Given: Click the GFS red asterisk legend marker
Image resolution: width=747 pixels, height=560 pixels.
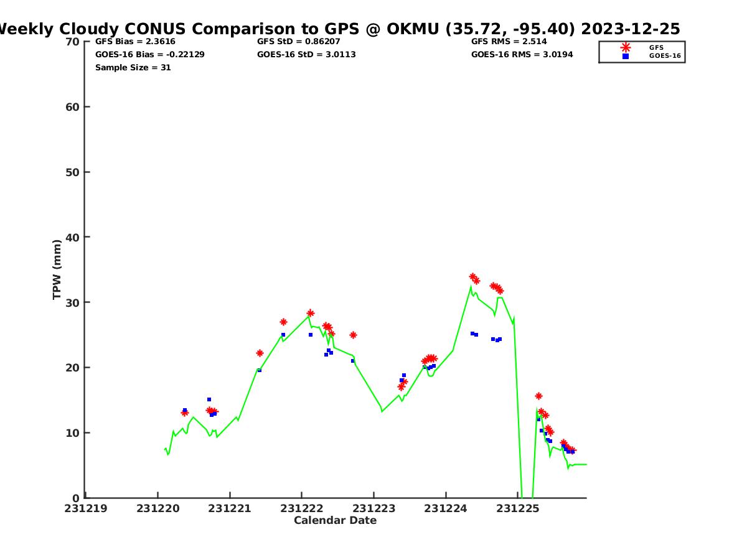Looking at the screenshot, I should 626,47.
